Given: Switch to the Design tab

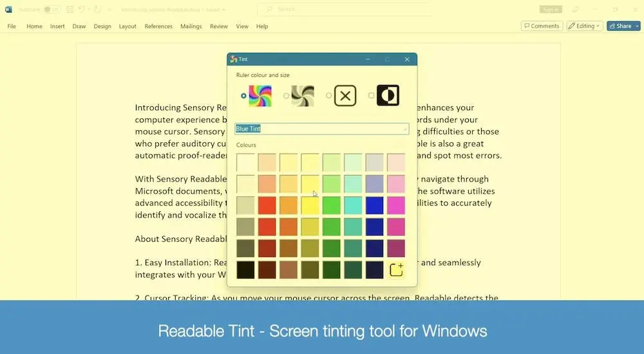Looking at the screenshot, I should (102, 26).
